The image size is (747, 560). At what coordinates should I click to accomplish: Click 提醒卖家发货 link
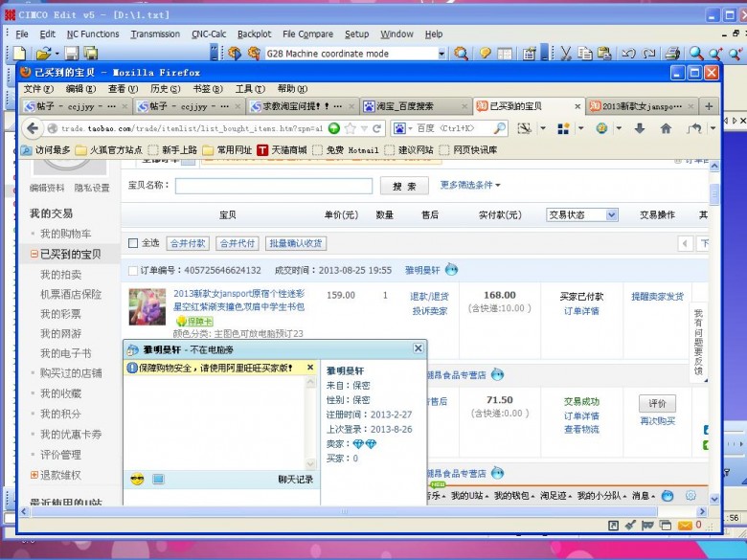coord(657,296)
